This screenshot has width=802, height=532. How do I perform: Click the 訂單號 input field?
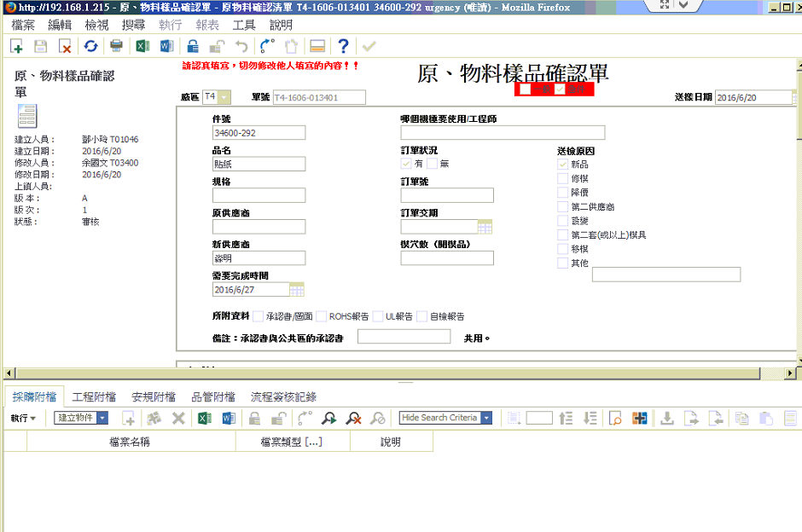tap(447, 195)
